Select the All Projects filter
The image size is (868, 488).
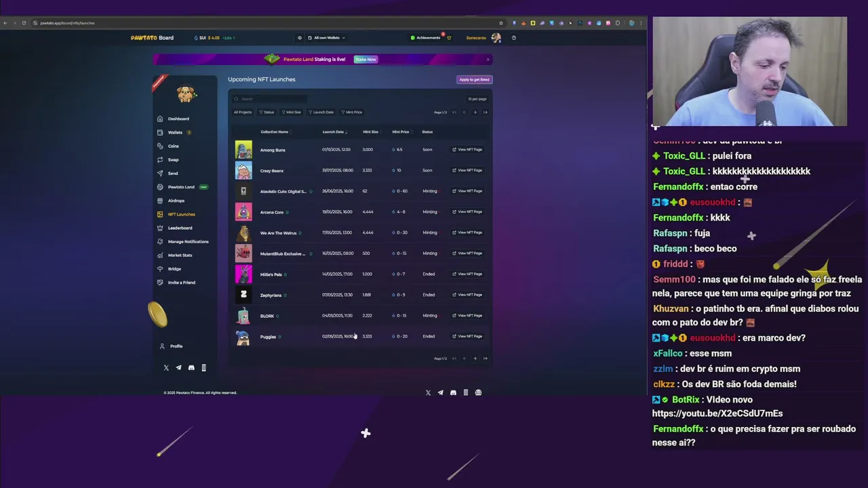coord(243,113)
